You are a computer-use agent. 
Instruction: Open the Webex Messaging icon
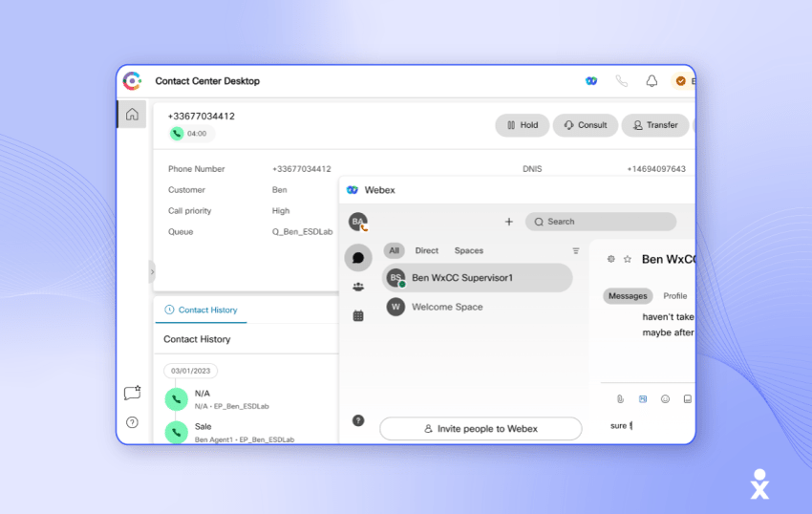tap(358, 258)
